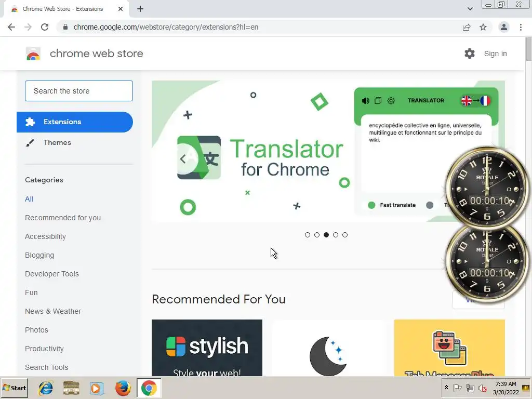Go back using browser back arrow
The height and width of the screenshot is (399, 532).
coord(11,27)
